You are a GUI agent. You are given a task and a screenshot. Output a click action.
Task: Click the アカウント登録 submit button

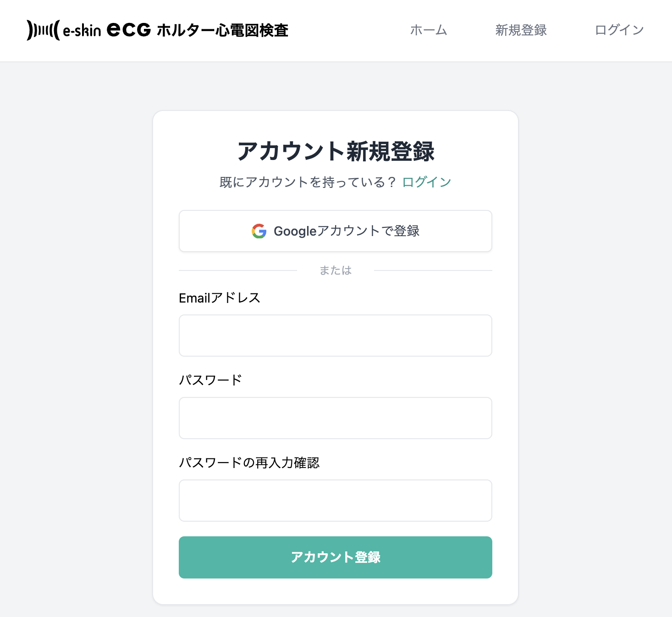tap(335, 557)
